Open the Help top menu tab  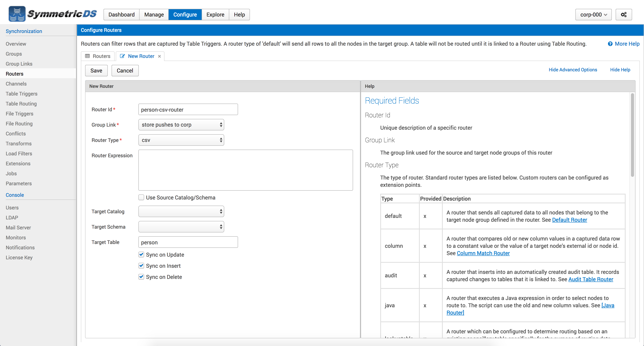tap(239, 15)
